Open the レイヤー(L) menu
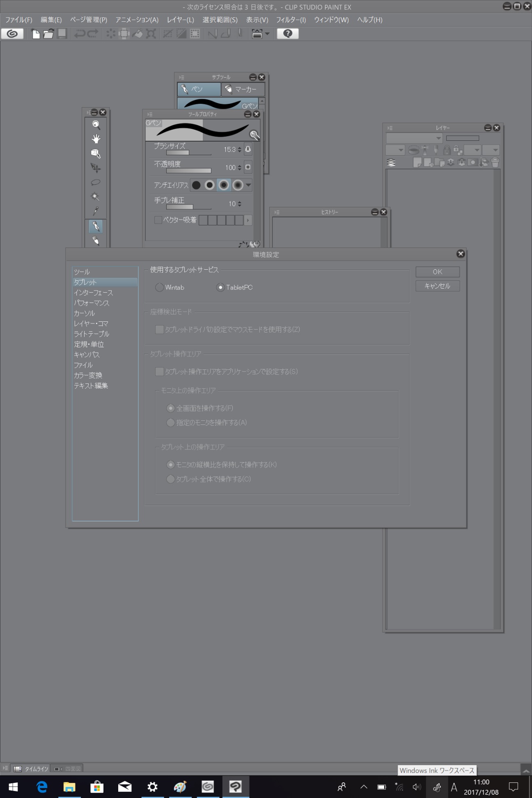The width and height of the screenshot is (532, 798). pos(180,20)
